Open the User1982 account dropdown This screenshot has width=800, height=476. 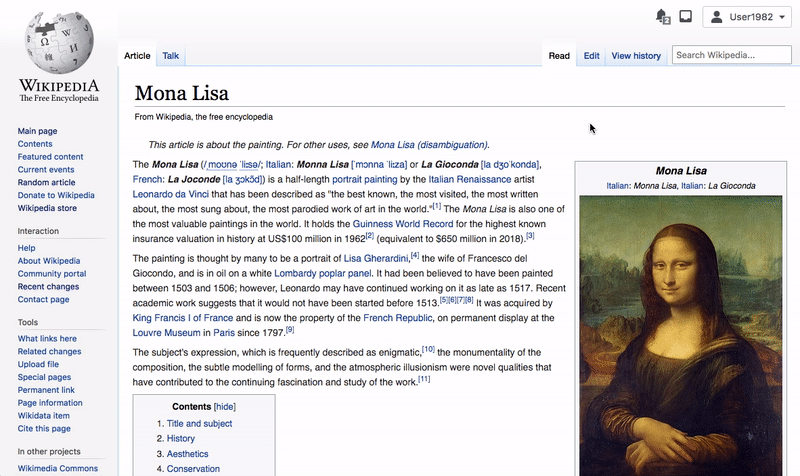pos(746,17)
